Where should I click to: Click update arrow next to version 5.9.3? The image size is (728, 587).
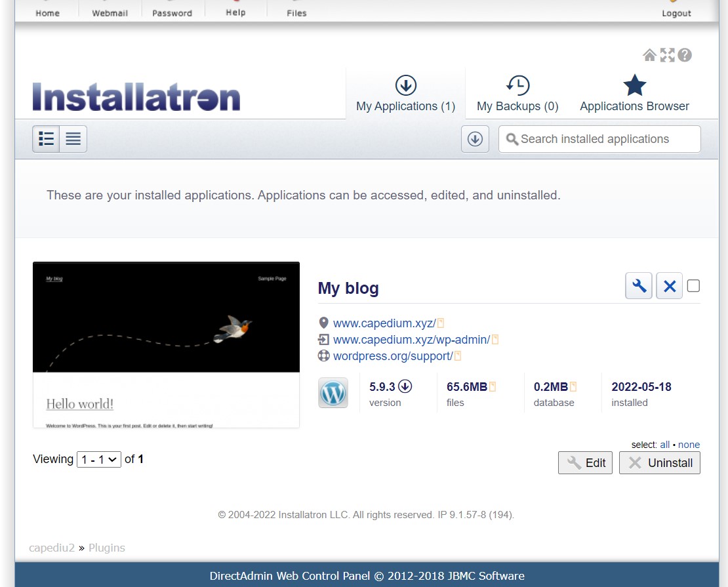pyautogui.click(x=405, y=386)
